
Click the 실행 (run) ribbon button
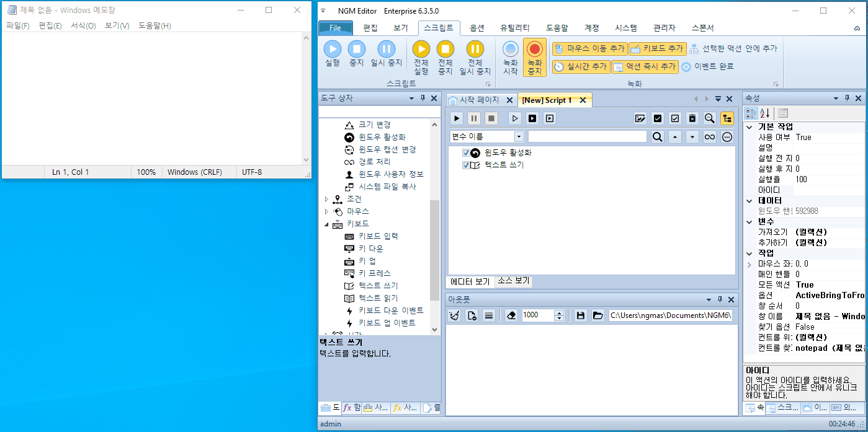(333, 54)
